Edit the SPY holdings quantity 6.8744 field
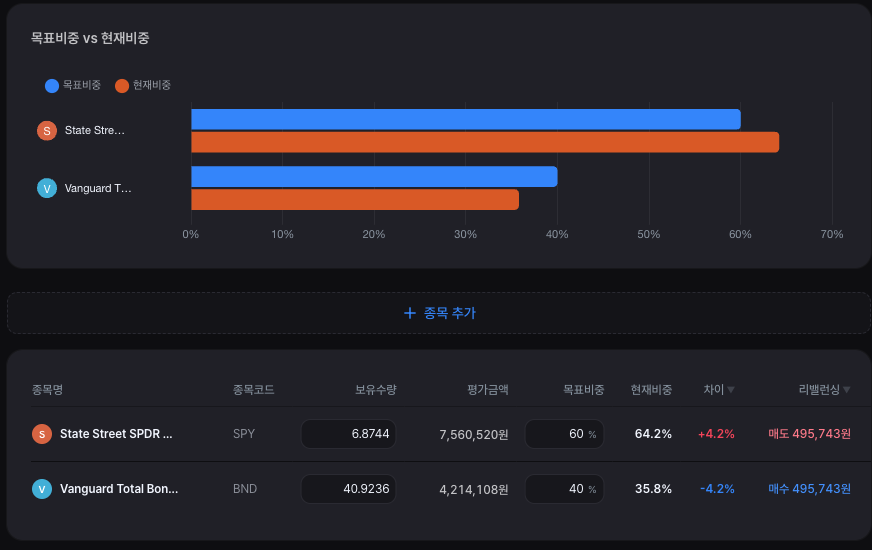The height and width of the screenshot is (550, 872). [x=348, y=434]
